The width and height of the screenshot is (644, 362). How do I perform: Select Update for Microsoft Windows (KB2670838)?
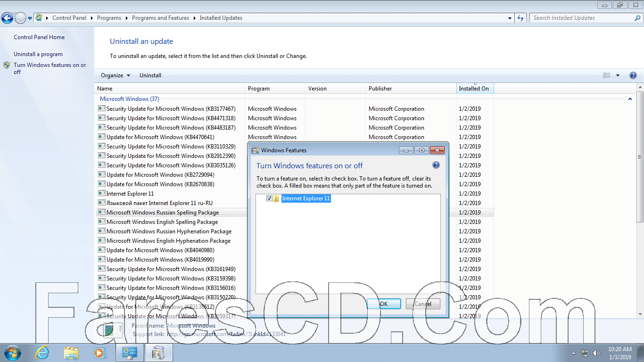coord(160,184)
